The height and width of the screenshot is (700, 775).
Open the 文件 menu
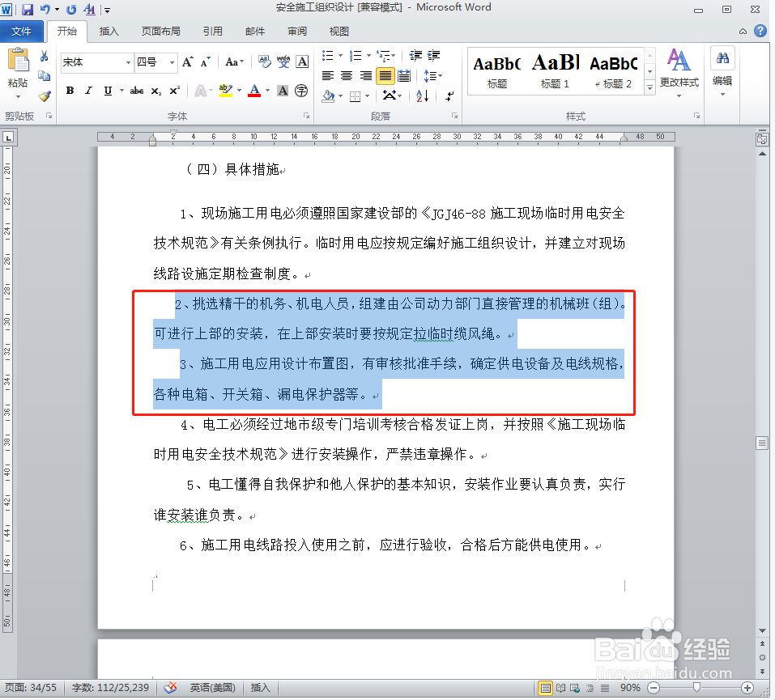tap(22, 31)
